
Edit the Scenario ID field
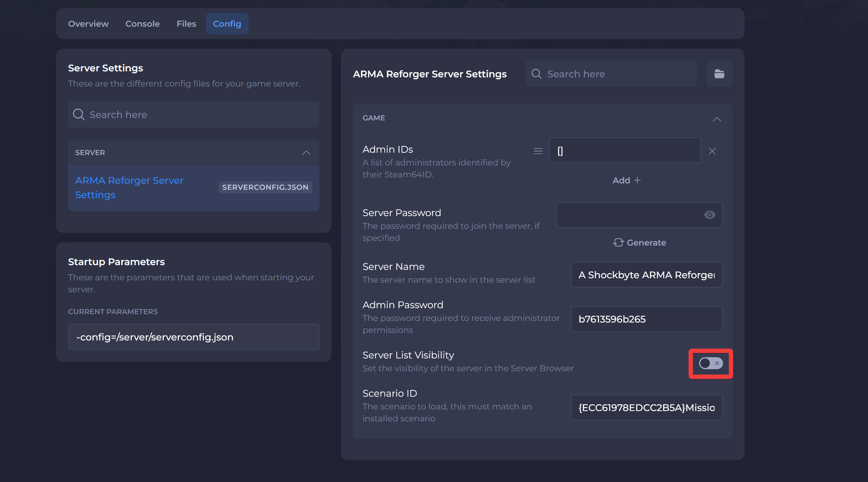click(647, 407)
